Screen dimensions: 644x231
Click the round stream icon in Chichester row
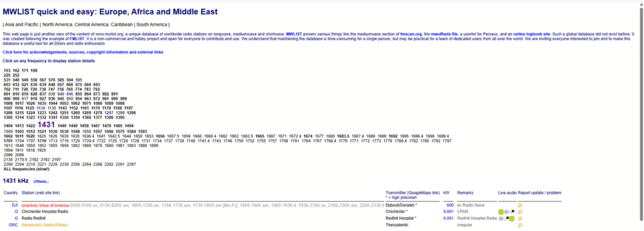click(506, 212)
